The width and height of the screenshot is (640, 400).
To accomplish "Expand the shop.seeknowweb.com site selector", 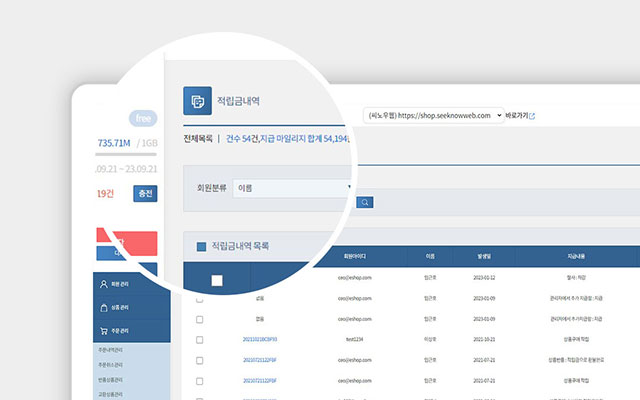I will click(x=432, y=116).
